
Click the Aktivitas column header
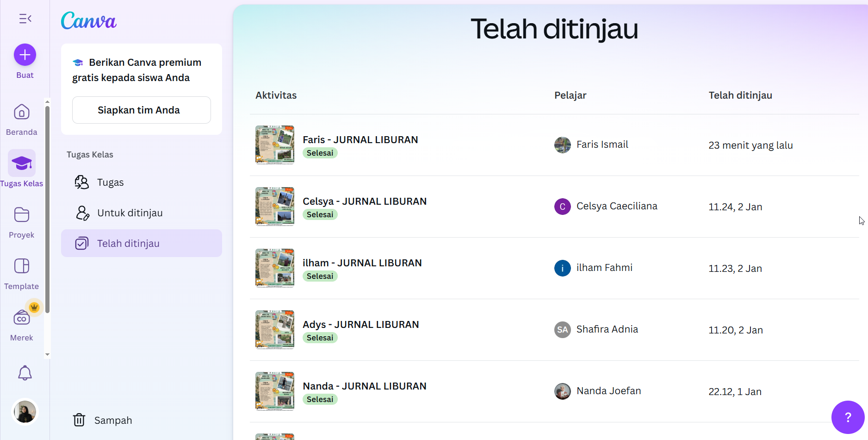tap(276, 95)
